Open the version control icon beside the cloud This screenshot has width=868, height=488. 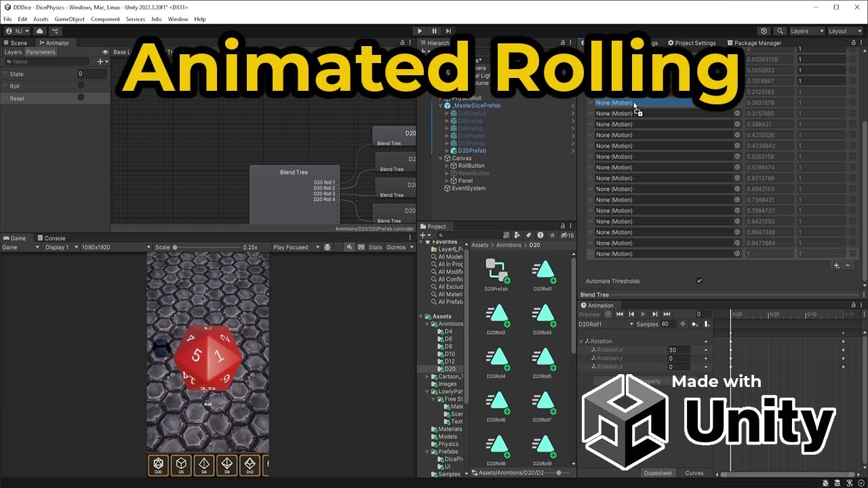pyautogui.click(x=55, y=31)
